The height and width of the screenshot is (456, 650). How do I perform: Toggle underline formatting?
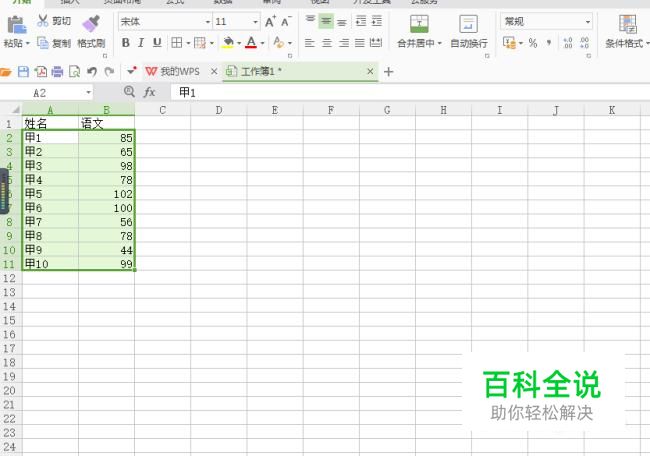point(157,43)
